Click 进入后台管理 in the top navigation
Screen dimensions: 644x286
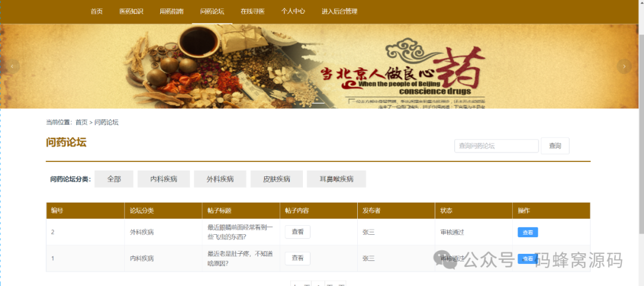click(340, 11)
